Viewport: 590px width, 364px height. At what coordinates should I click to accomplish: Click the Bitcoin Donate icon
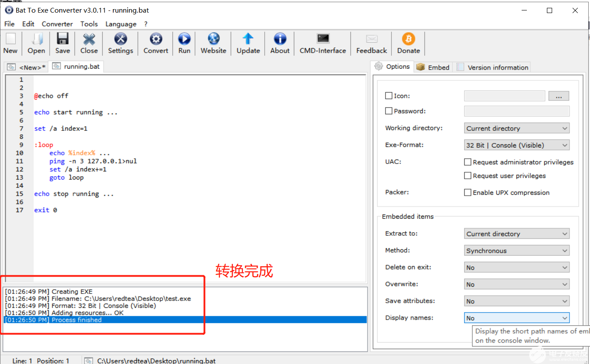point(408,43)
